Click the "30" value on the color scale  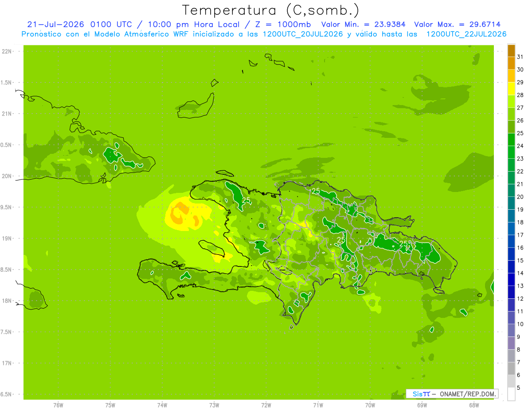[520, 70]
